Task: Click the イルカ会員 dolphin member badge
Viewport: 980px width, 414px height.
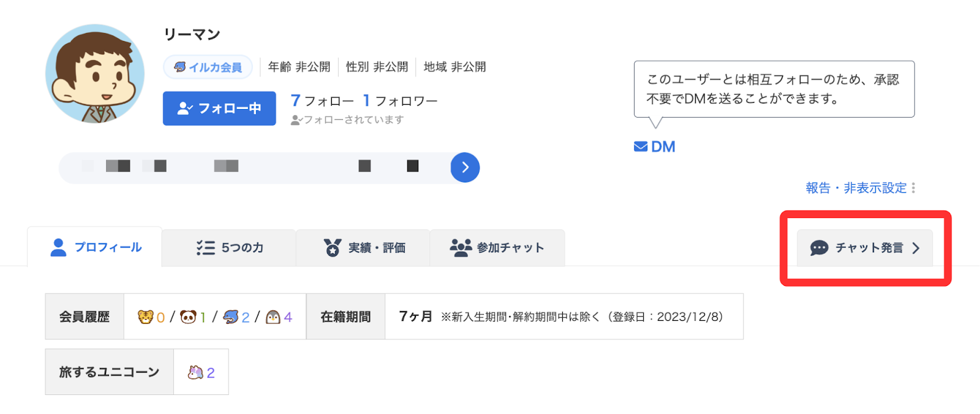Action: 208,67
